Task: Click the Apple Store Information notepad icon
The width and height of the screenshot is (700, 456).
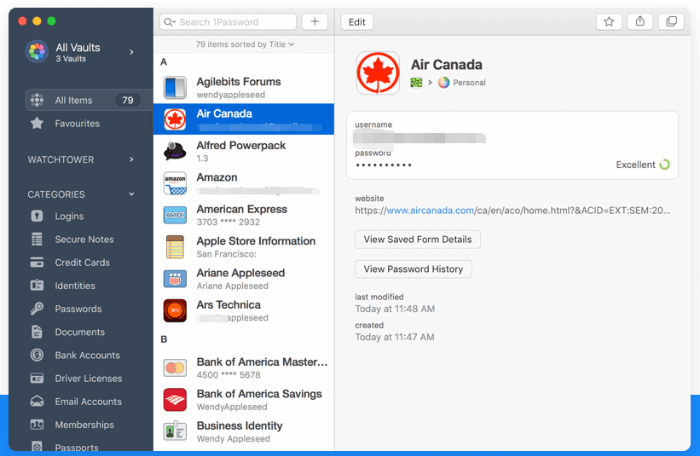Action: point(175,247)
